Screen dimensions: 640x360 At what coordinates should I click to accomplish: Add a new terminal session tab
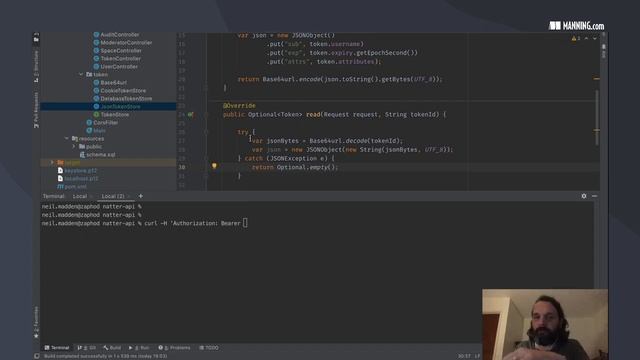(140, 196)
